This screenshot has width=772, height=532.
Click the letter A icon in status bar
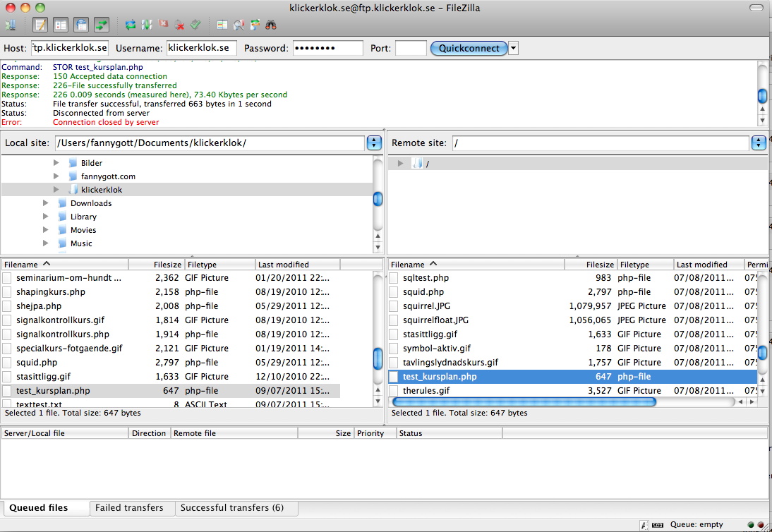point(644,525)
